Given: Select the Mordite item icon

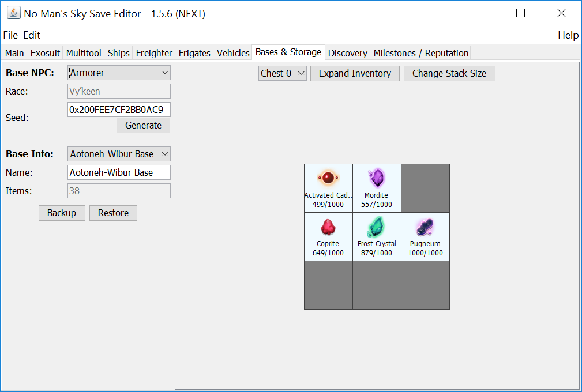Looking at the screenshot, I should click(377, 178).
